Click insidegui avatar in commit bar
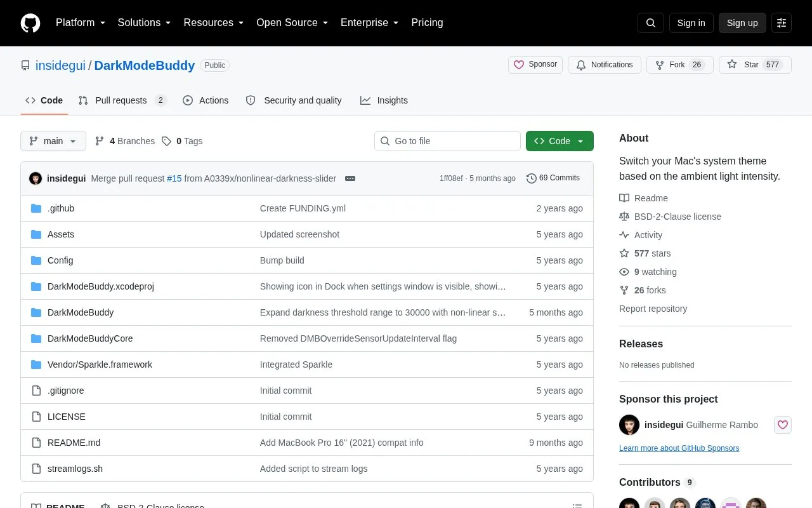This screenshot has width=812, height=508. click(36, 178)
